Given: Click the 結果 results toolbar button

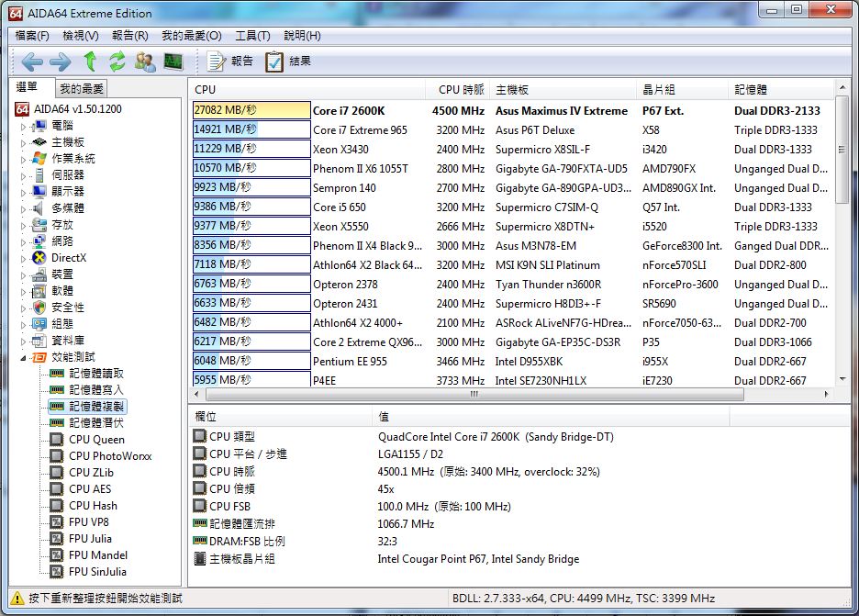Looking at the screenshot, I should [x=287, y=62].
